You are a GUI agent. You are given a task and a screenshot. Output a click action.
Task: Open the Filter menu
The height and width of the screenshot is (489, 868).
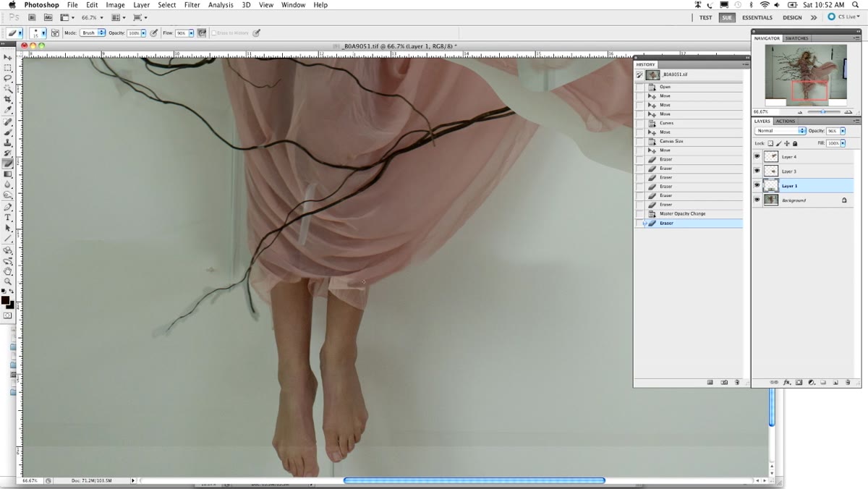click(x=192, y=5)
